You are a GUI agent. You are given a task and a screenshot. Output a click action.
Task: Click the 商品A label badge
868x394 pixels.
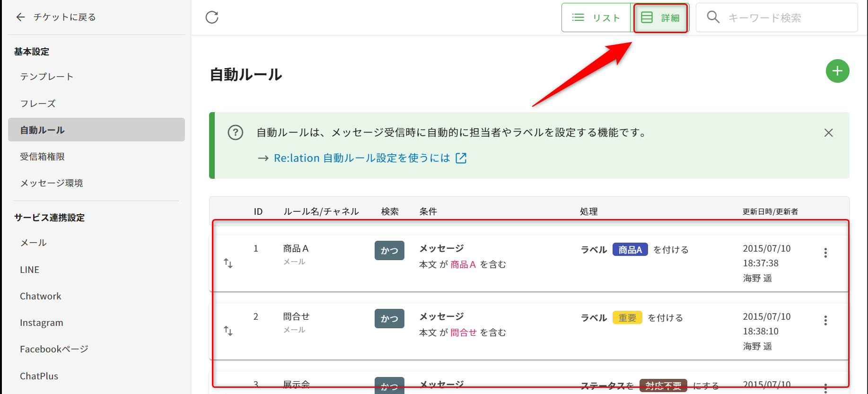(x=630, y=250)
